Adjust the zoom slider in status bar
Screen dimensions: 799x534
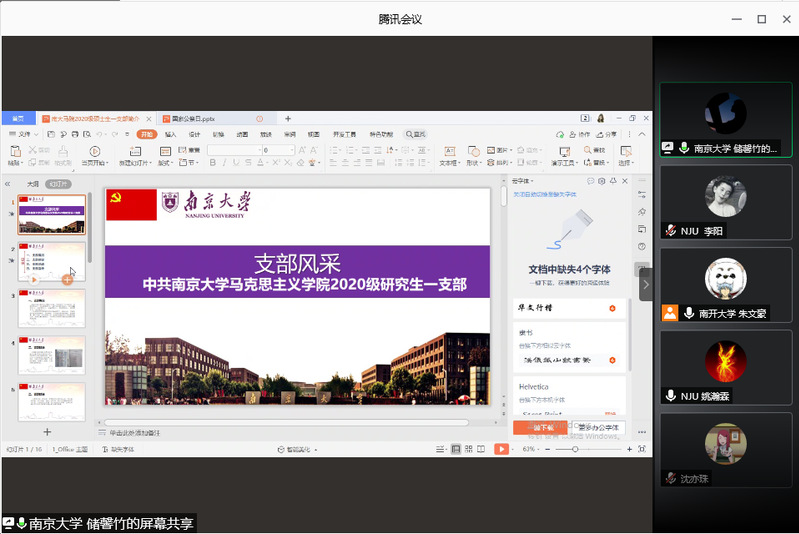tap(575, 450)
